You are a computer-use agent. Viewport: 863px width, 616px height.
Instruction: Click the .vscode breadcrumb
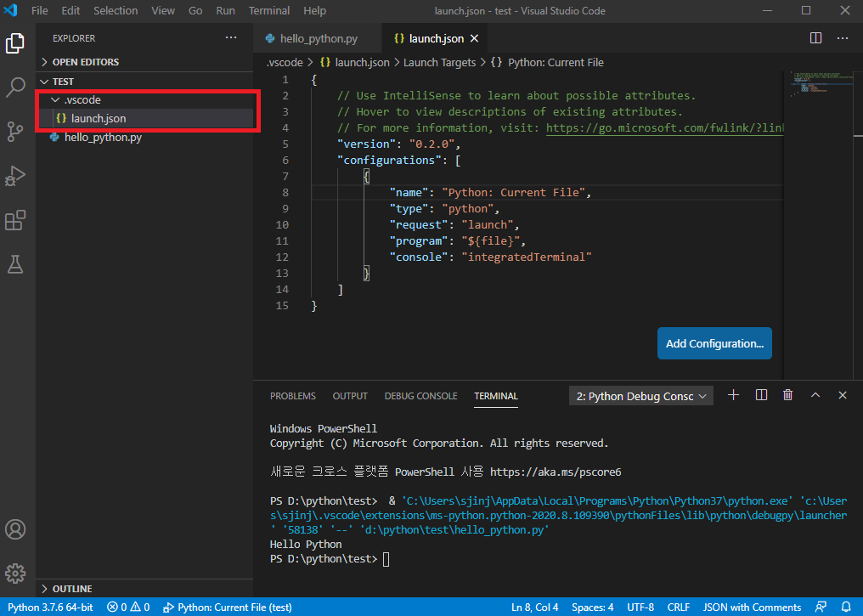point(285,63)
